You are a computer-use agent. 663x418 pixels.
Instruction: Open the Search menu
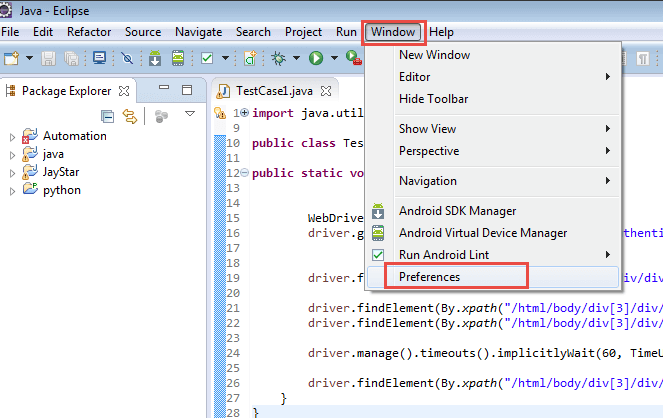[x=253, y=32]
